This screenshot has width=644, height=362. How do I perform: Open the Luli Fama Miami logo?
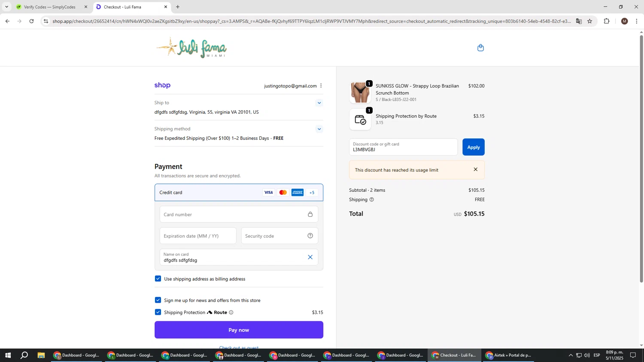(191, 48)
